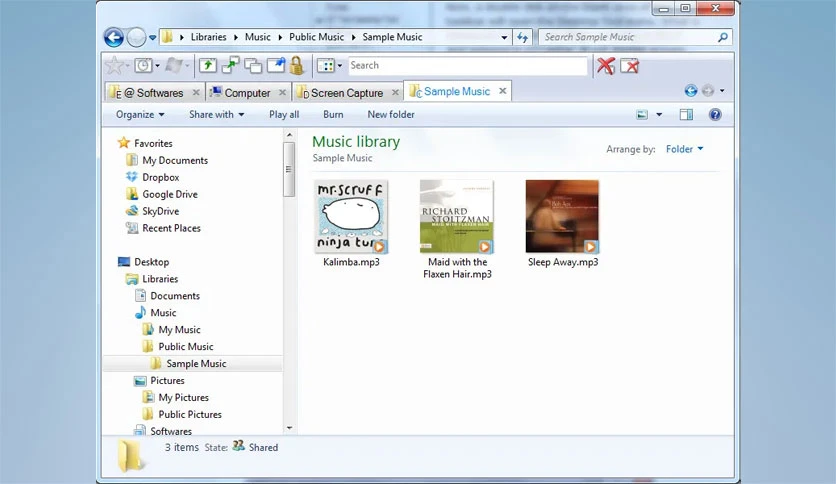
Task: Click the blue help question mark icon
Action: point(715,115)
